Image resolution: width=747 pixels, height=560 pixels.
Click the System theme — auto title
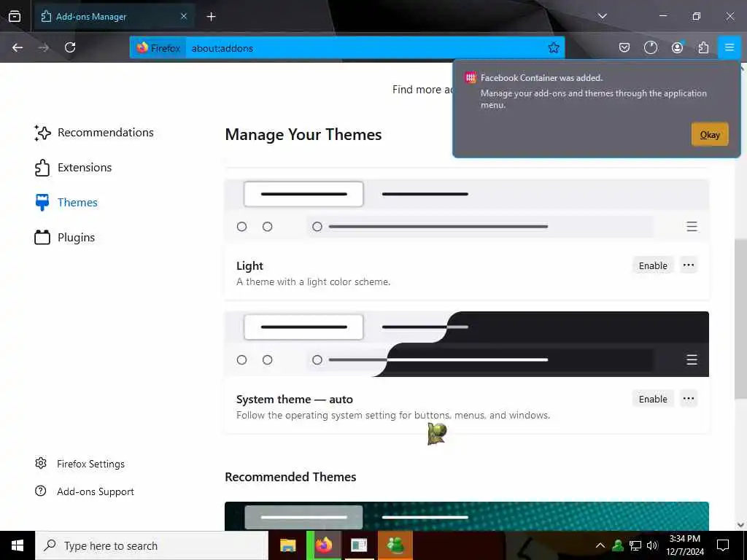point(295,400)
